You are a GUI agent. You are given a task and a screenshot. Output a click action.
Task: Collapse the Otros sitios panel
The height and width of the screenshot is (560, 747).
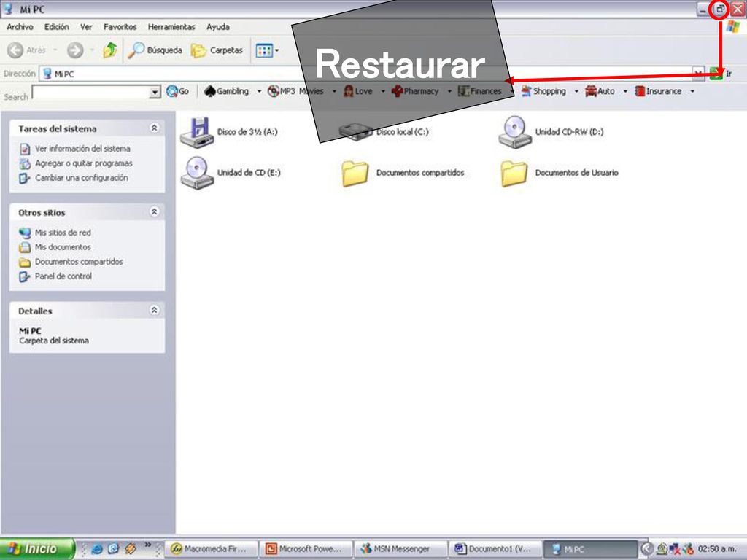tap(155, 211)
